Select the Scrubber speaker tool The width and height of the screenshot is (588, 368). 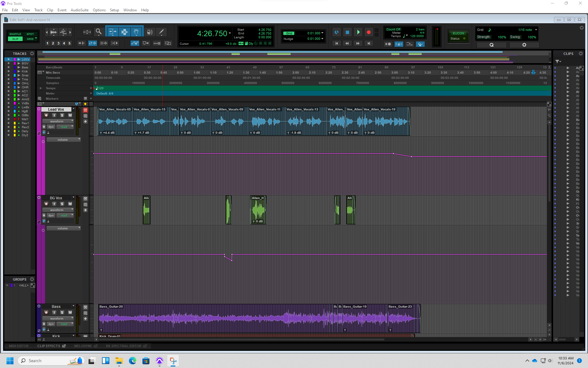pyautogui.click(x=149, y=32)
